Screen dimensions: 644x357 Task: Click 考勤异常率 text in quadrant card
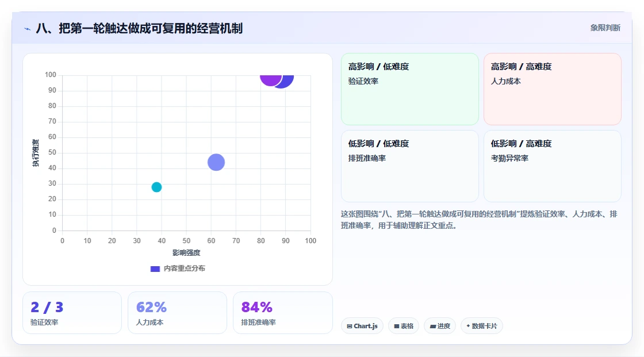509,158
